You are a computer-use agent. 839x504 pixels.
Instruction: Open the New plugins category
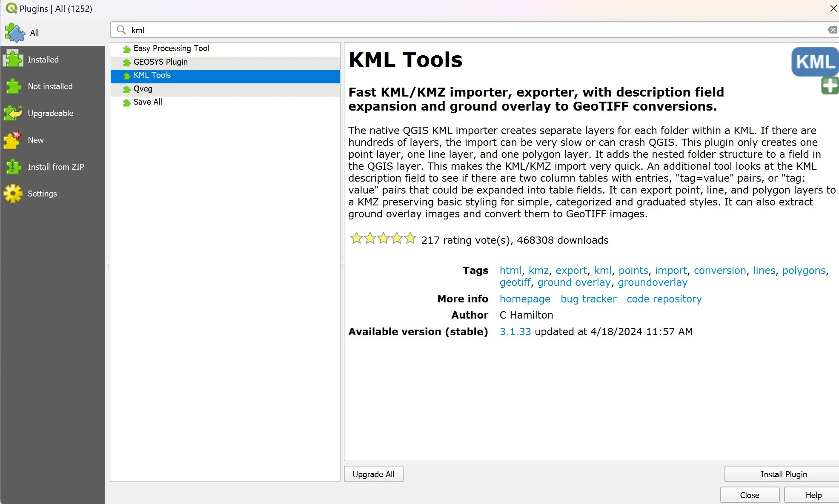[x=13, y=140]
